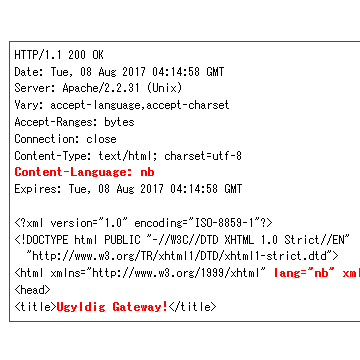360x360 pixels.
Task: Click the <head> tag line
Action: [32, 290]
